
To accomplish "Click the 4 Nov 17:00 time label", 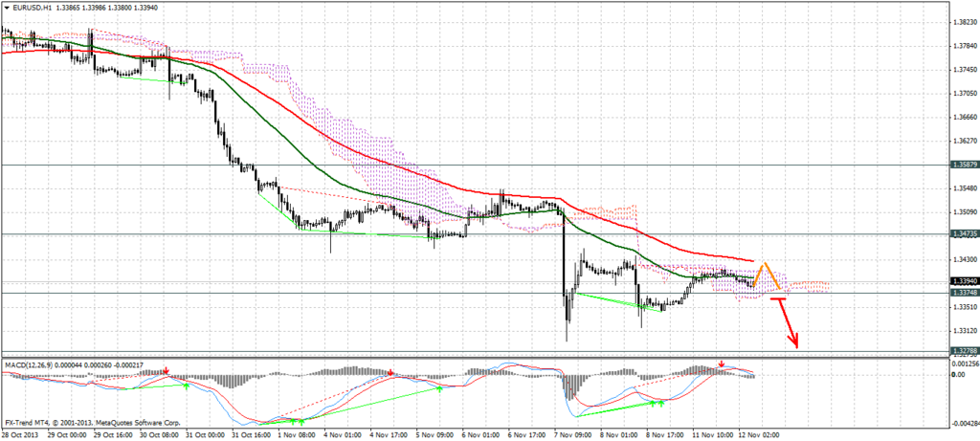I will (x=389, y=433).
